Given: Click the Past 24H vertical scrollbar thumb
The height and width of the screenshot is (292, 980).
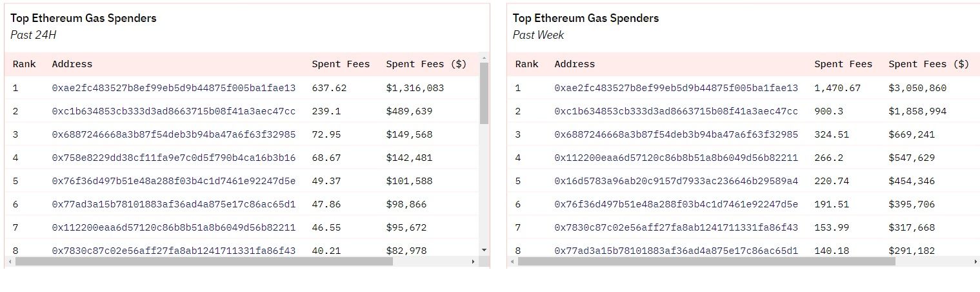Looking at the screenshot, I should tap(484, 93).
